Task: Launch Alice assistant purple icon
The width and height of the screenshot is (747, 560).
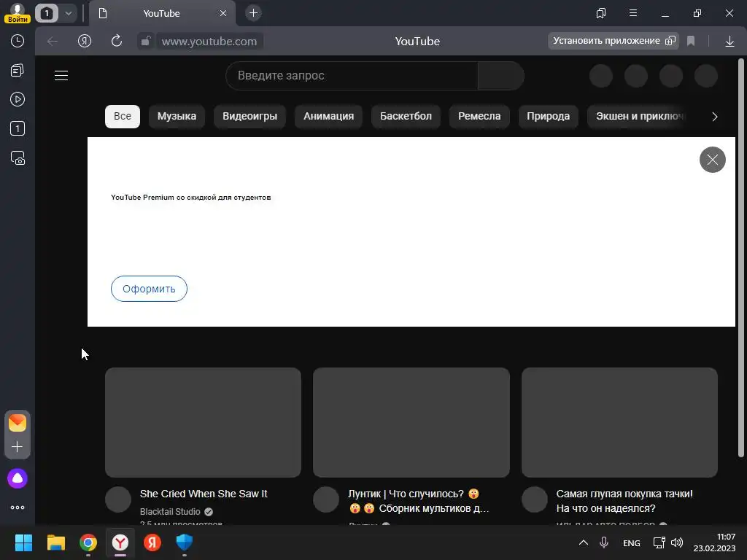Action: (18, 478)
